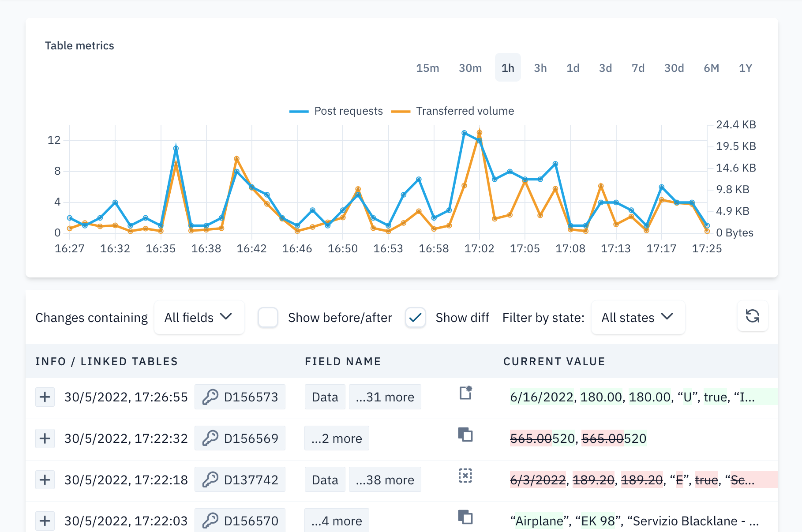Open the All states filter dropdown
The height and width of the screenshot is (532, 802).
point(638,317)
